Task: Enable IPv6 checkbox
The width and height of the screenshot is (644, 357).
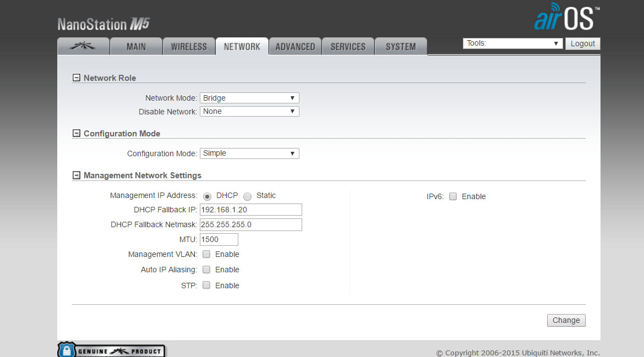Action: coord(453,196)
